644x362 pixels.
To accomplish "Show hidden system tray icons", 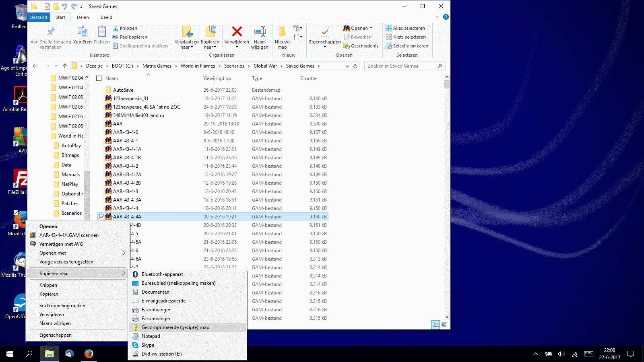I will (x=536, y=354).
